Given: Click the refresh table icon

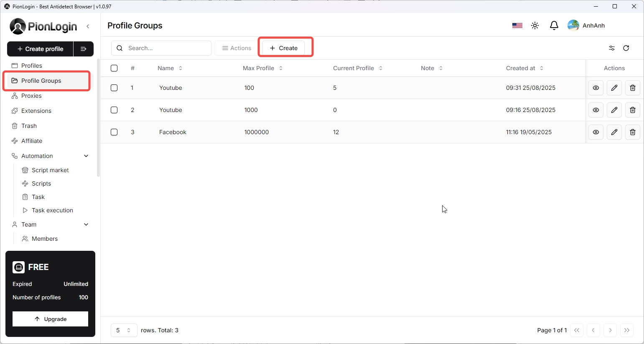Looking at the screenshot, I should (626, 48).
